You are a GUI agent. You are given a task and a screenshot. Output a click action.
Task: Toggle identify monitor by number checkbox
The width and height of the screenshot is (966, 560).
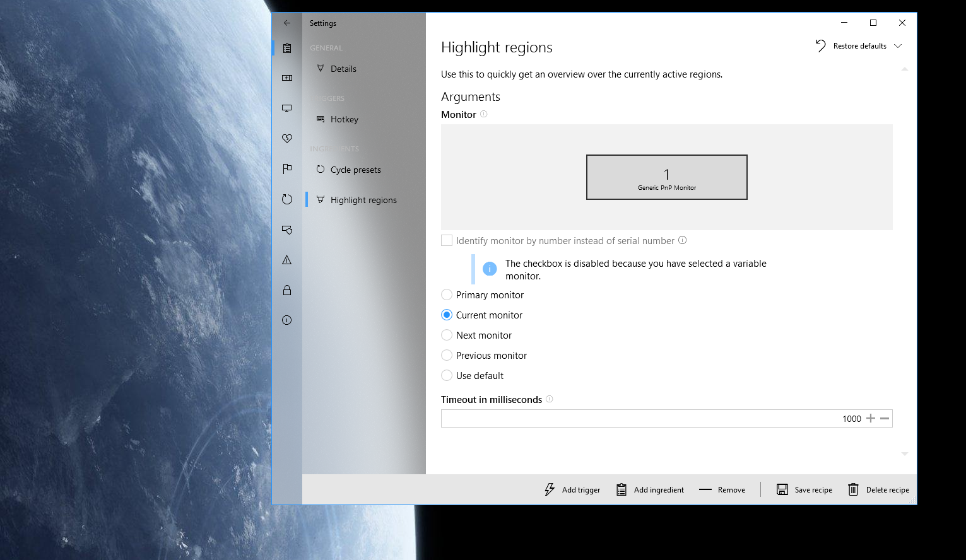point(447,240)
